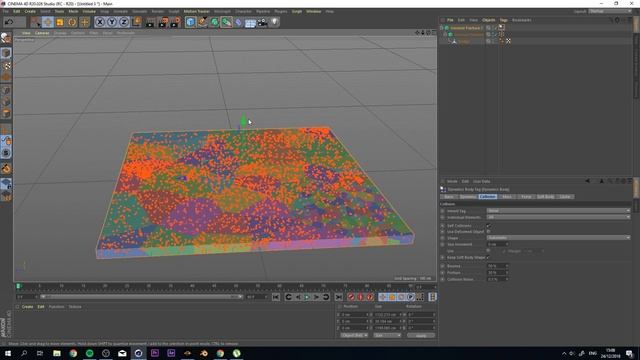Go to start of timeline
This screenshot has width=640, height=360.
click(276, 297)
